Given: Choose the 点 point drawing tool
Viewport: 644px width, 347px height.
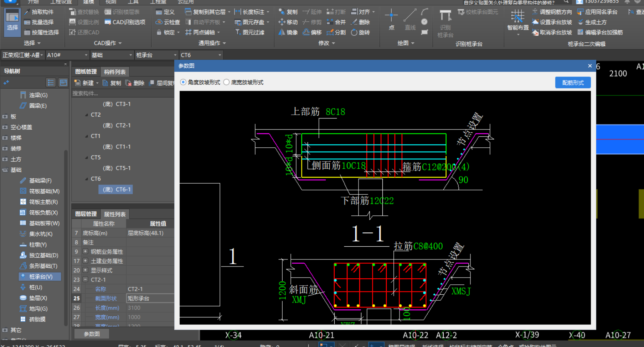Looking at the screenshot, I should 391,20.
